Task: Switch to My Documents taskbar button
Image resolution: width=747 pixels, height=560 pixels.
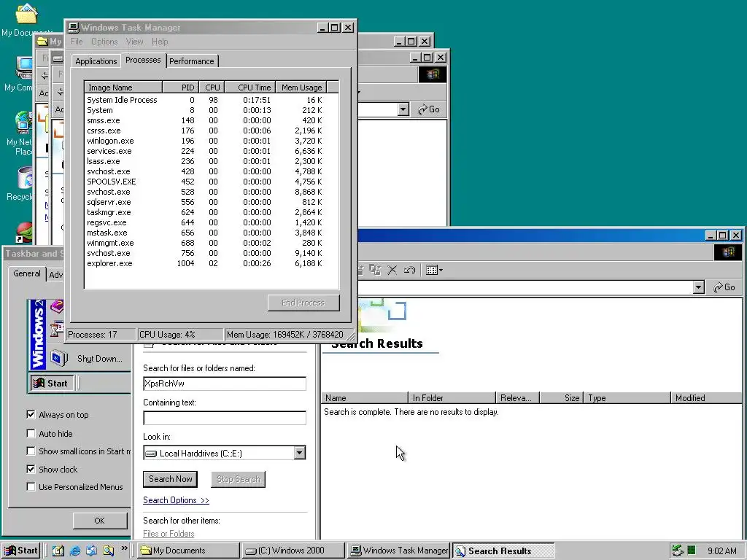Action: point(189,551)
